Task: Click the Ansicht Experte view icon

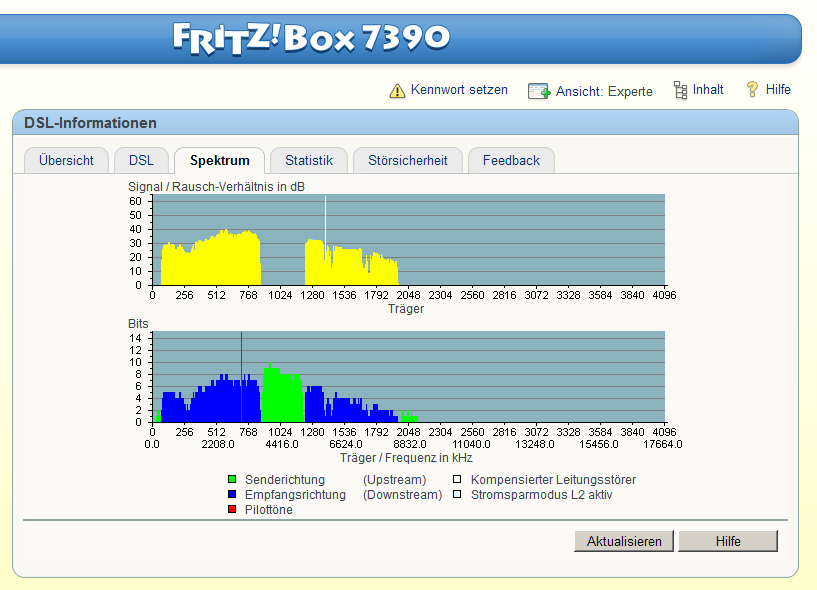Action: coord(539,91)
